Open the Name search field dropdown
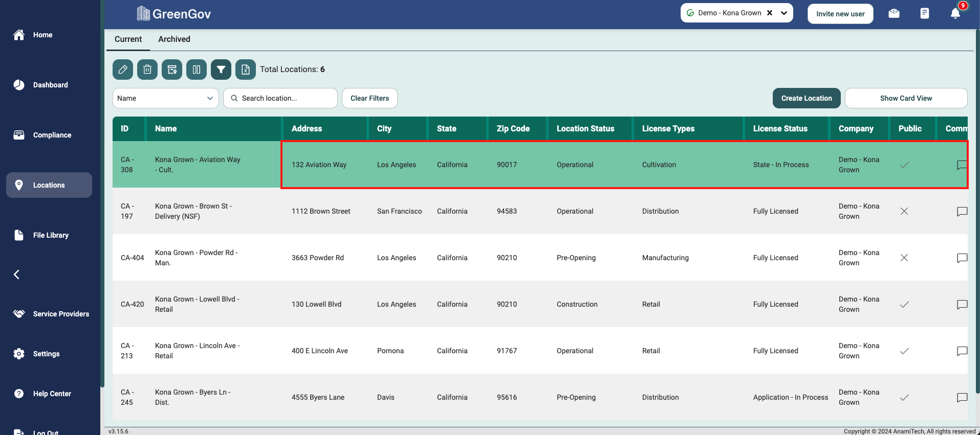Image resolution: width=980 pixels, height=435 pixels. (165, 98)
